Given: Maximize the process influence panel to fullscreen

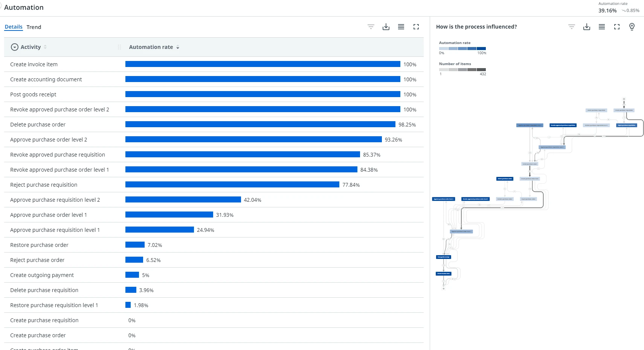Looking at the screenshot, I should point(617,27).
